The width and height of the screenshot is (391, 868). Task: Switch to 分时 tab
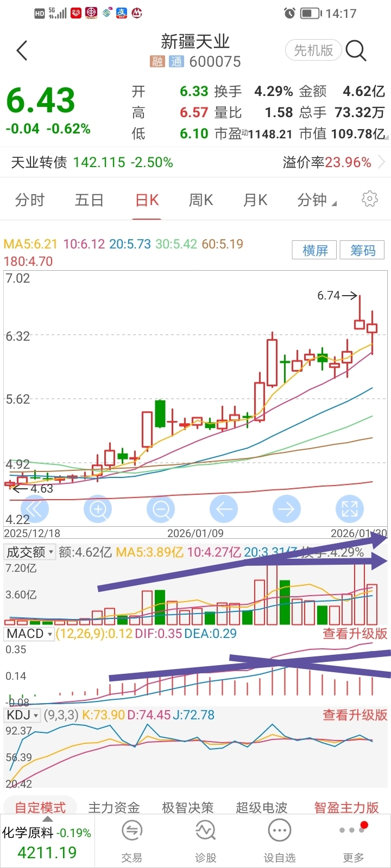pyautogui.click(x=30, y=200)
